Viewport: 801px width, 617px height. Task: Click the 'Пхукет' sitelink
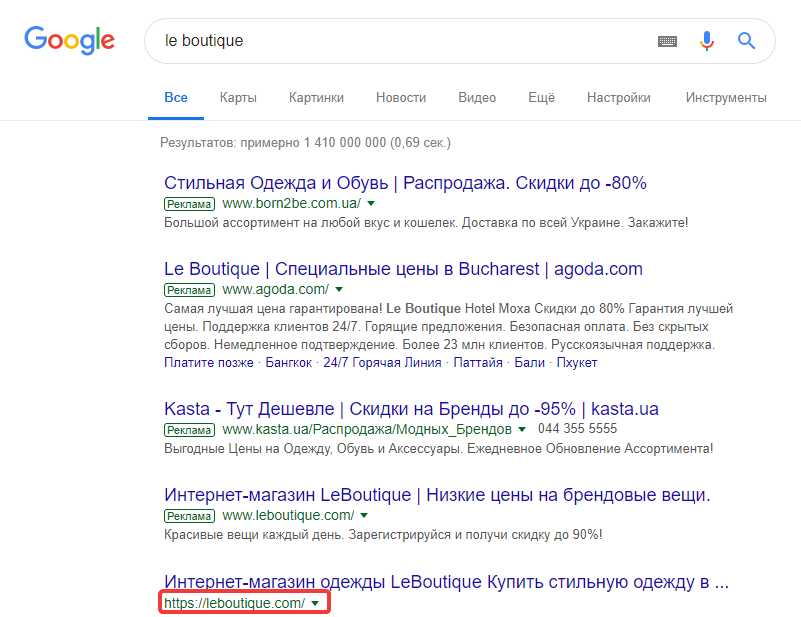577,363
